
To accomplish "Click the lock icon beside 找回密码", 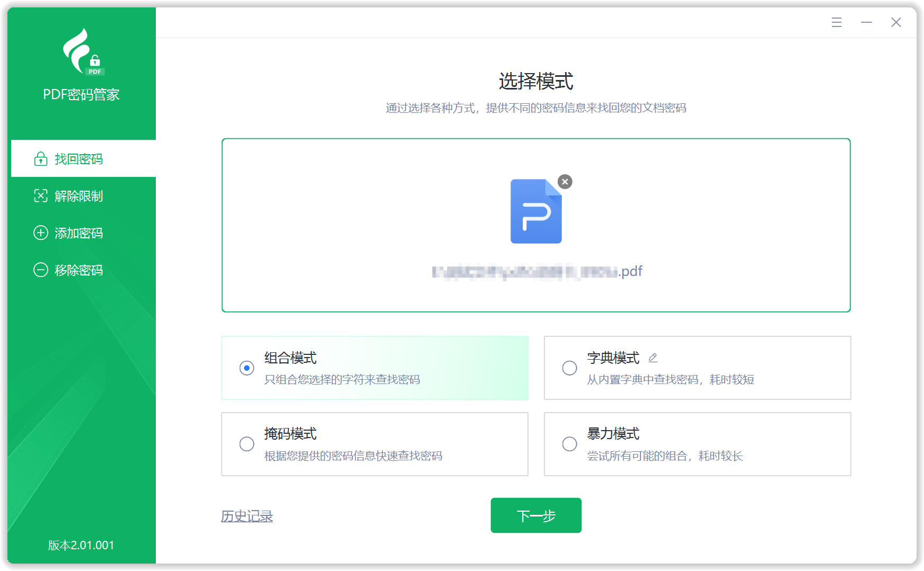I will (41, 159).
